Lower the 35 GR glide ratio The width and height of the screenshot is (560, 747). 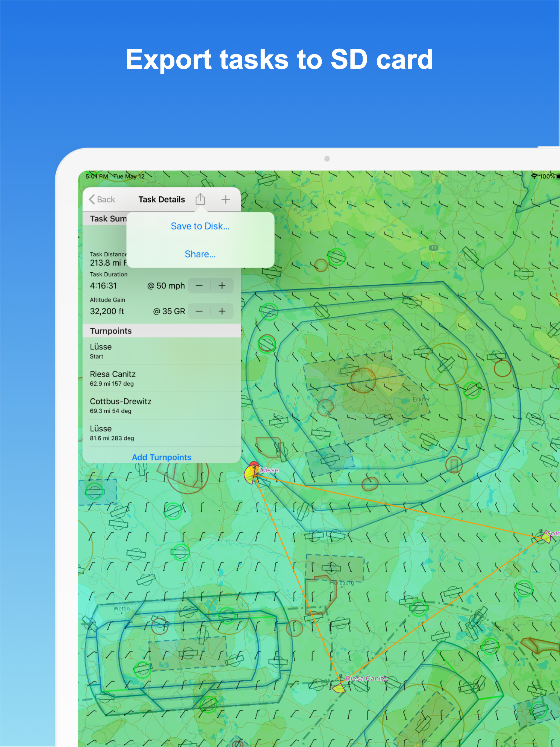pos(199,311)
